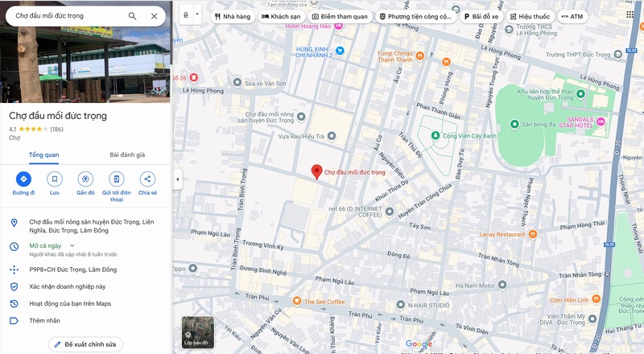
Task: Select the Tổng quan tab
Action: point(43,154)
